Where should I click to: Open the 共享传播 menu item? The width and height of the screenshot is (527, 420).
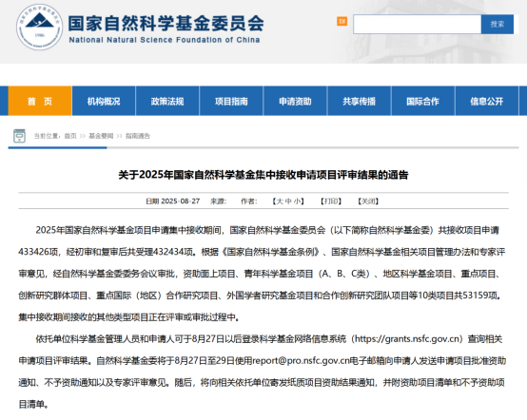(x=359, y=101)
